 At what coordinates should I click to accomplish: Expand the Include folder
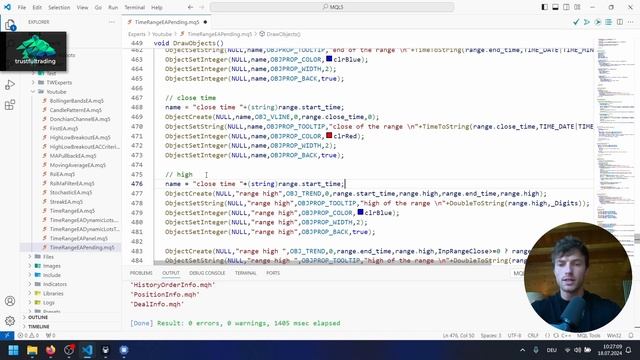click(52, 275)
